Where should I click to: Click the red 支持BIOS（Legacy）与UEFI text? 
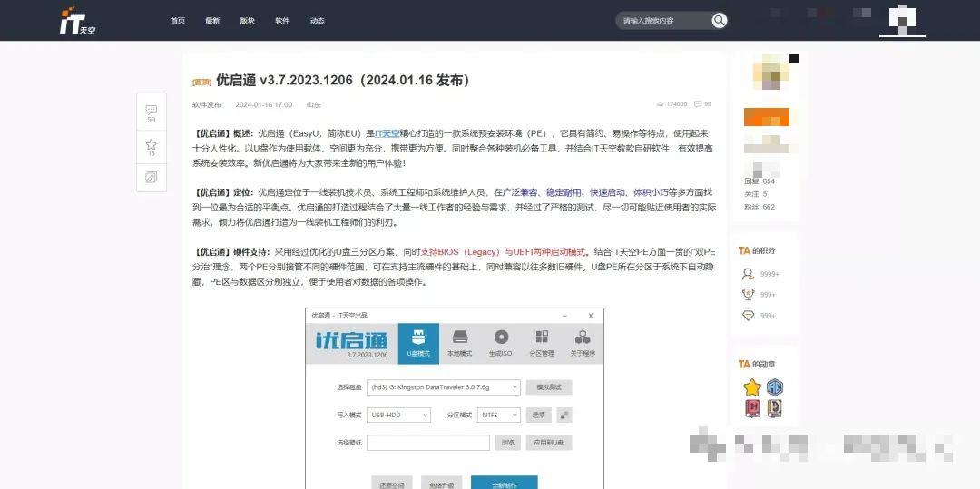[503, 252]
